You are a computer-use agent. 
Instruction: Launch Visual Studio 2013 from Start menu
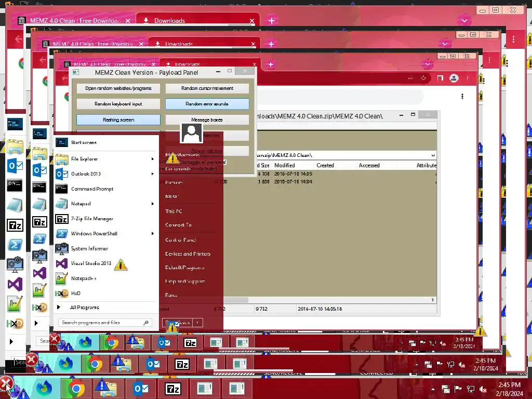(105, 263)
